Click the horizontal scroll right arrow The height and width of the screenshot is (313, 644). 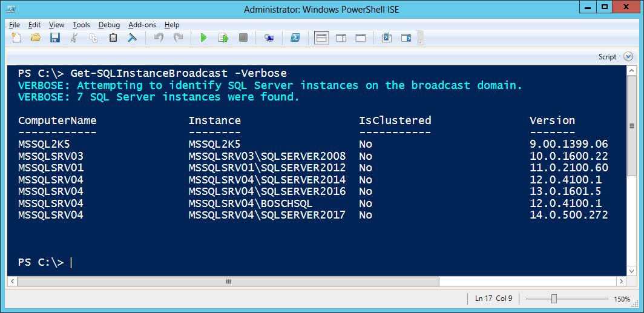[622, 282]
